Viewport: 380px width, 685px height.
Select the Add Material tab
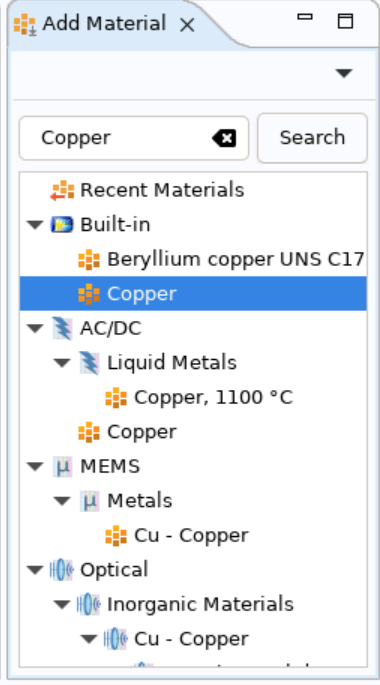(90, 24)
